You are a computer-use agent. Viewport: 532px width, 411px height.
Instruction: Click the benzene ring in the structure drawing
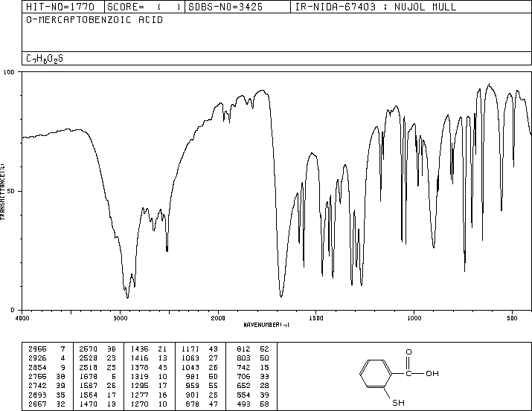point(376,374)
